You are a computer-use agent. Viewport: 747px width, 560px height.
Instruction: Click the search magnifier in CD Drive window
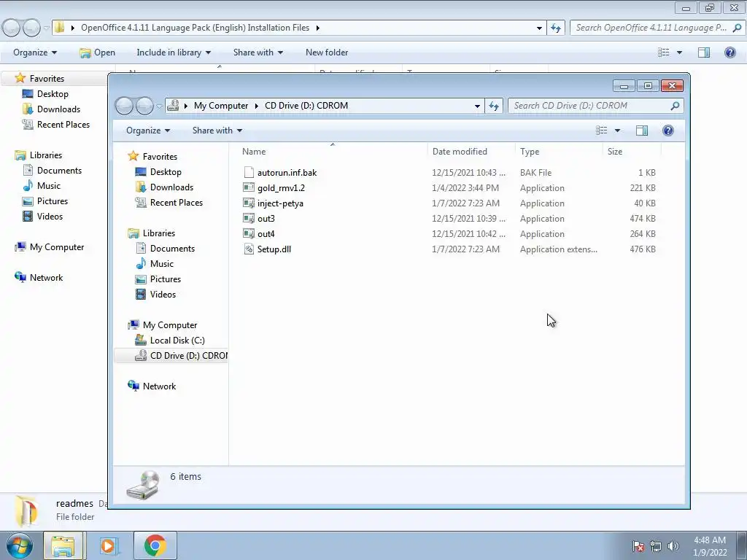[675, 106]
